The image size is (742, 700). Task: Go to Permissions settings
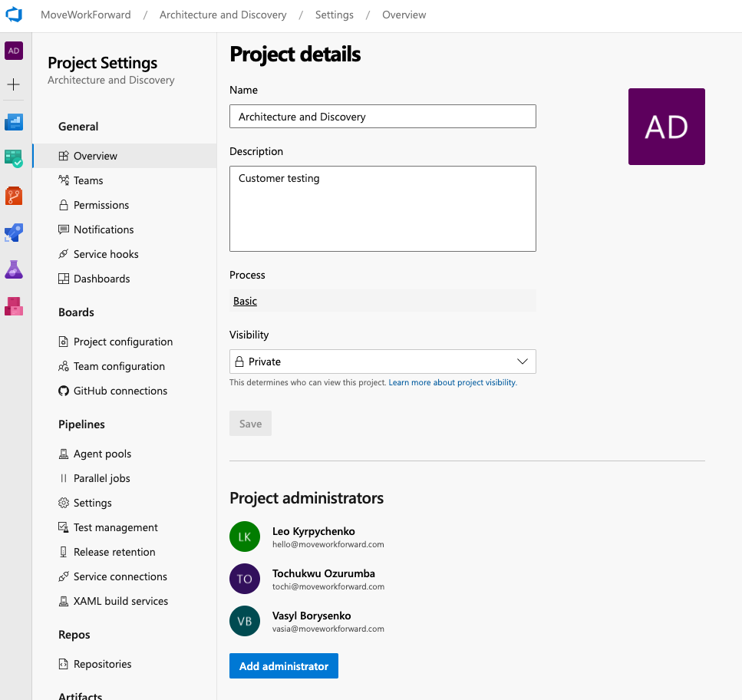[101, 205]
